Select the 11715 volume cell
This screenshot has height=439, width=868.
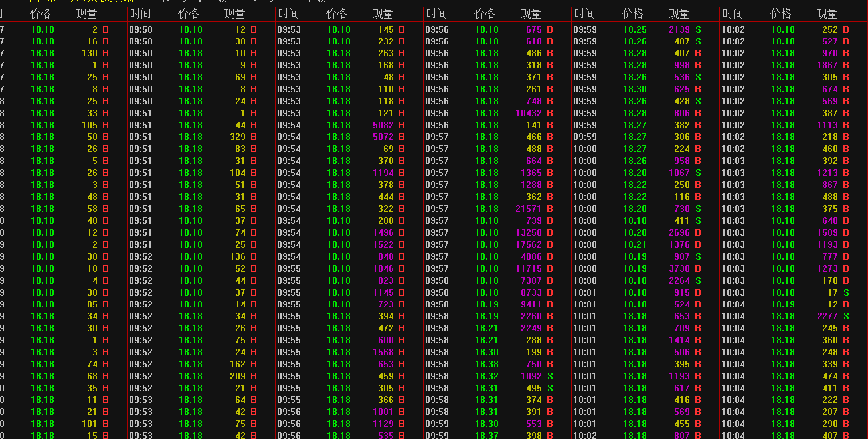529,268
